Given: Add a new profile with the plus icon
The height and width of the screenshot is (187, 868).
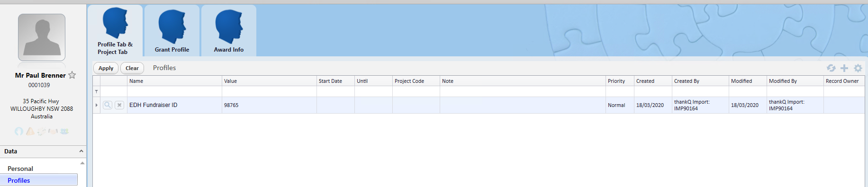Looking at the screenshot, I should coord(844,68).
